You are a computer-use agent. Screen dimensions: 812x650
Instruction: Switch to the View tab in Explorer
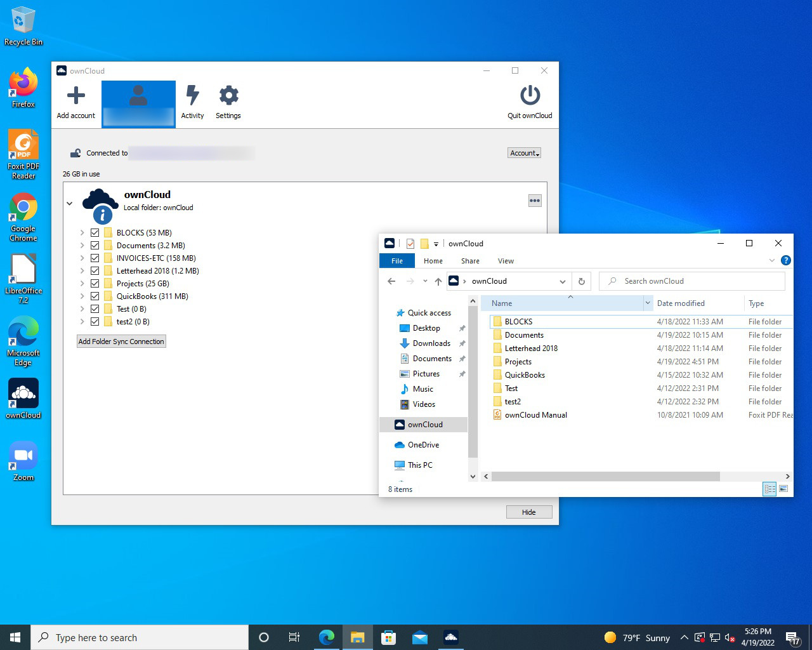point(506,260)
